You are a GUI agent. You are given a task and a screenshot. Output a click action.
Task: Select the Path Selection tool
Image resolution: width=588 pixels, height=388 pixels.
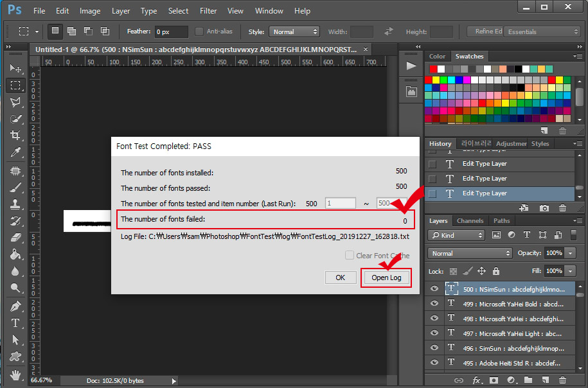15,340
